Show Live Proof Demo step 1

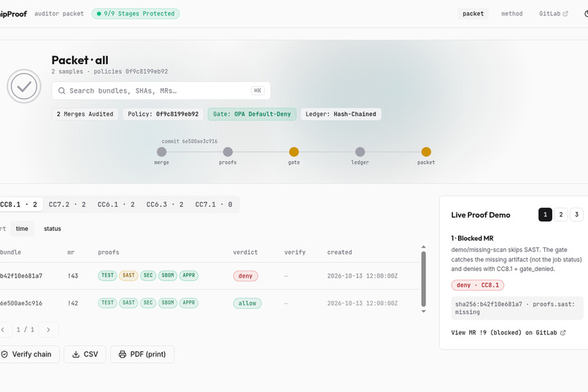click(545, 215)
